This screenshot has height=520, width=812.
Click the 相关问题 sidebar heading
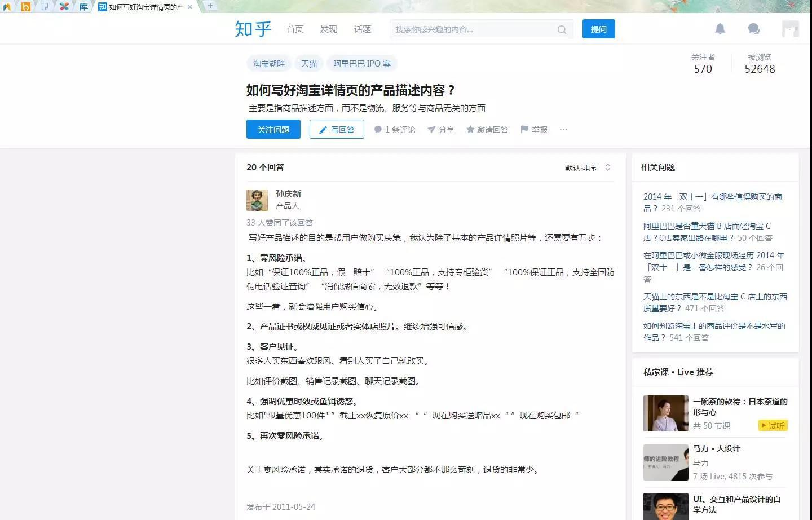[658, 167]
